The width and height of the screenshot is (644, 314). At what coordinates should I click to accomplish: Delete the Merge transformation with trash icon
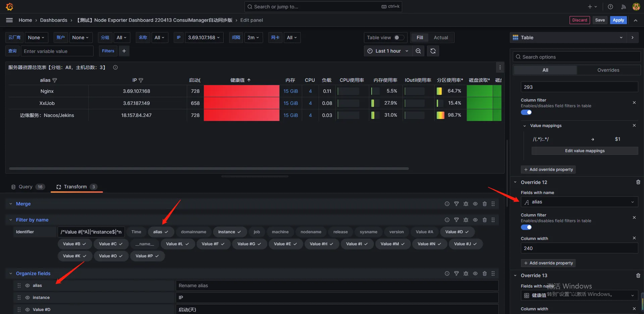coord(485,204)
